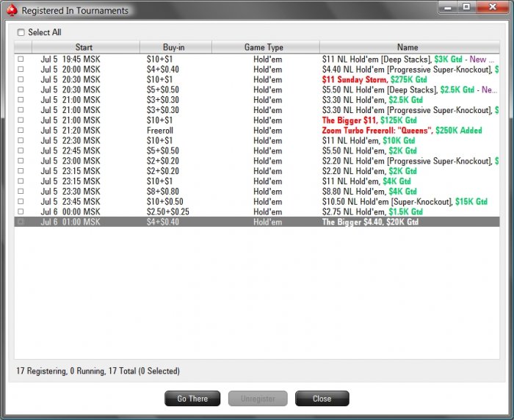This screenshot has height=420, width=514.
Task: Check the box for $10.50 Super-Knockout row
Action: (21, 201)
